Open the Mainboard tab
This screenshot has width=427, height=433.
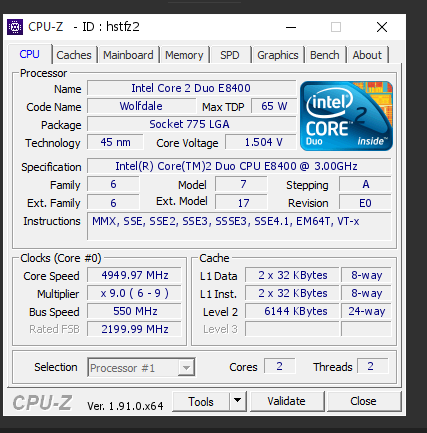(x=128, y=55)
